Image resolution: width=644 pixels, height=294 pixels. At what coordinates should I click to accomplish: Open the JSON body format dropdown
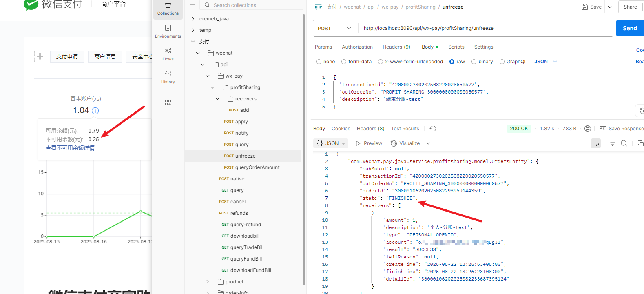(546, 62)
